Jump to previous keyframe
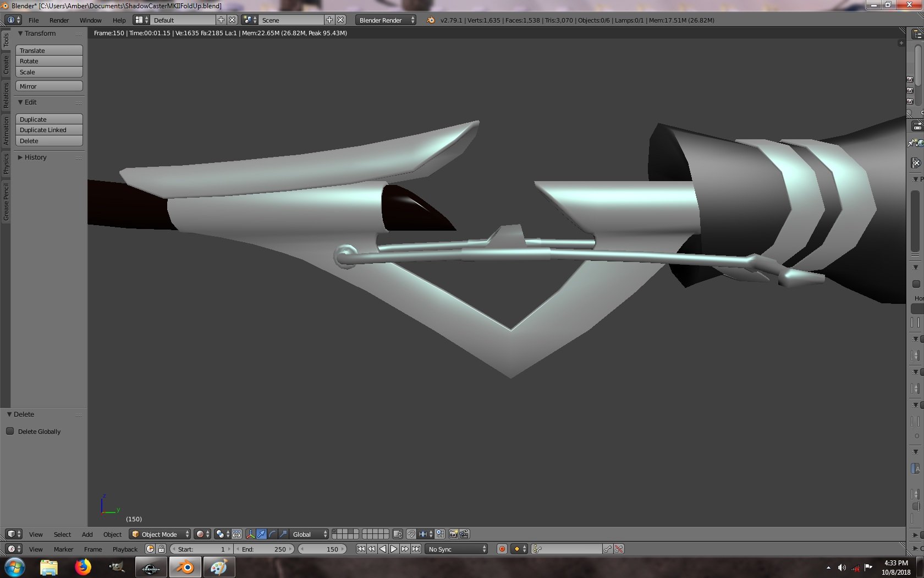 pyautogui.click(x=372, y=549)
